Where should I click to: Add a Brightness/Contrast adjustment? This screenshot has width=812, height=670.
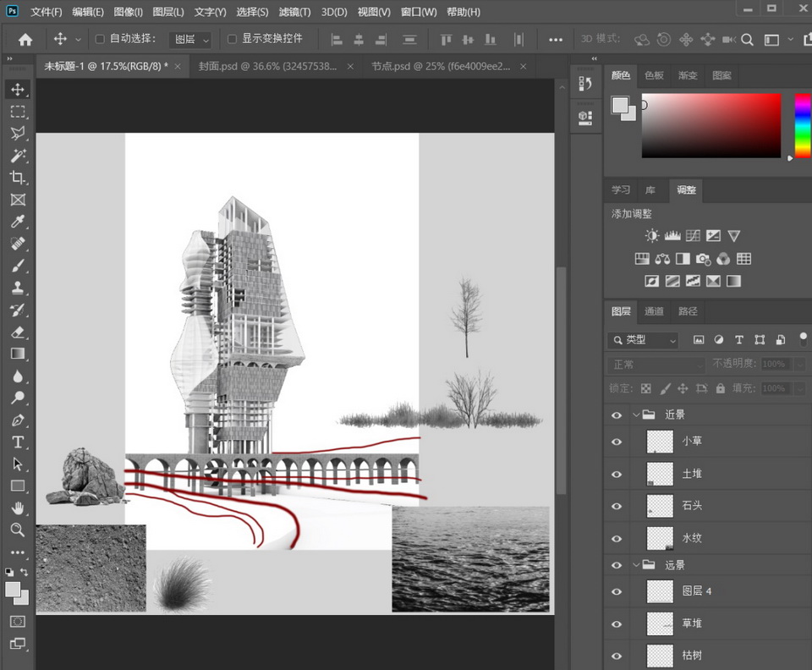652,236
